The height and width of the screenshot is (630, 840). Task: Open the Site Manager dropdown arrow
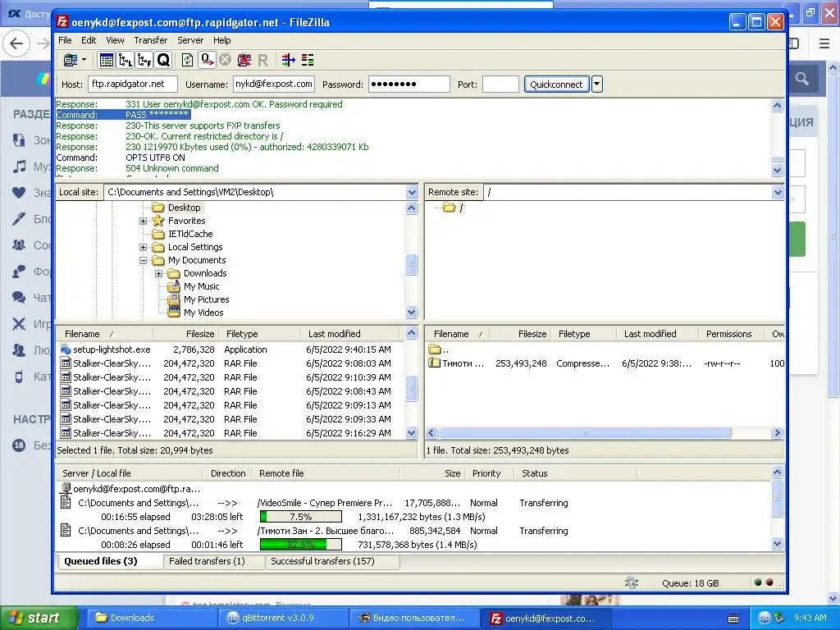(84, 60)
